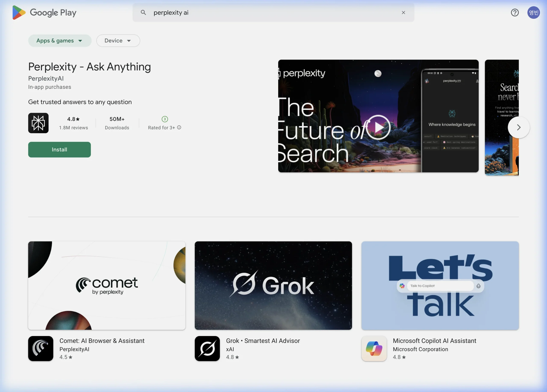
Task: Click the content rating info icon
Action: pos(179,127)
